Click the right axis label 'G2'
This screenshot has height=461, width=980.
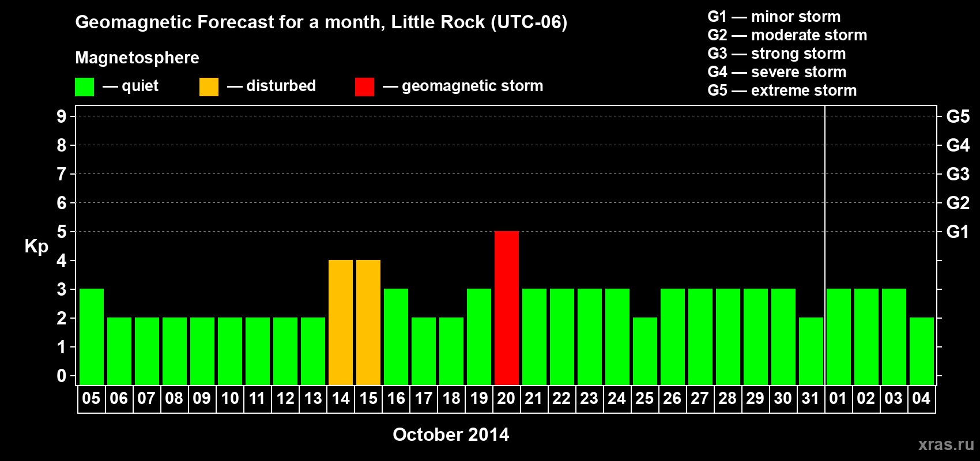(958, 203)
